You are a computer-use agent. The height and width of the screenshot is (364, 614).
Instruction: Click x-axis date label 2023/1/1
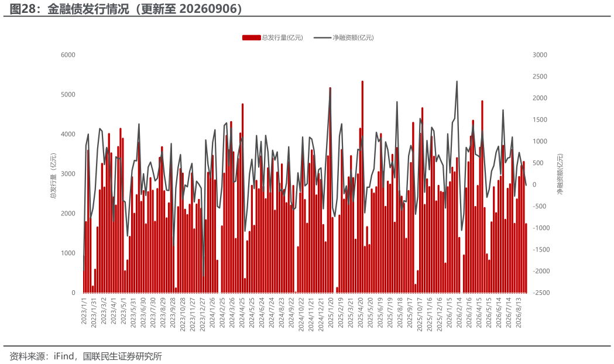pyautogui.click(x=84, y=311)
